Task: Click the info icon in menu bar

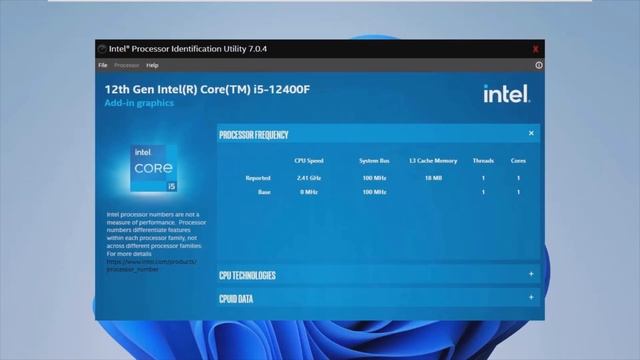Action: tap(539, 65)
